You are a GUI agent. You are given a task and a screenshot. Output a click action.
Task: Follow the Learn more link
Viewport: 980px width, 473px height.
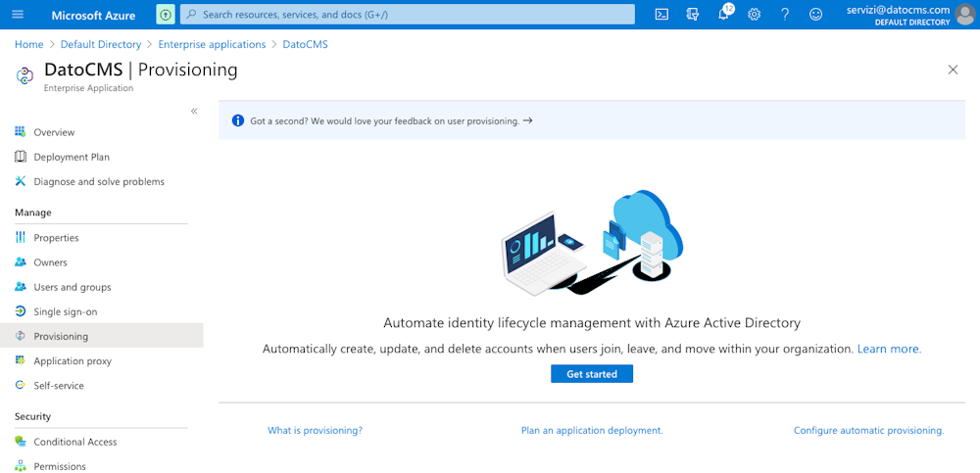[x=889, y=350]
